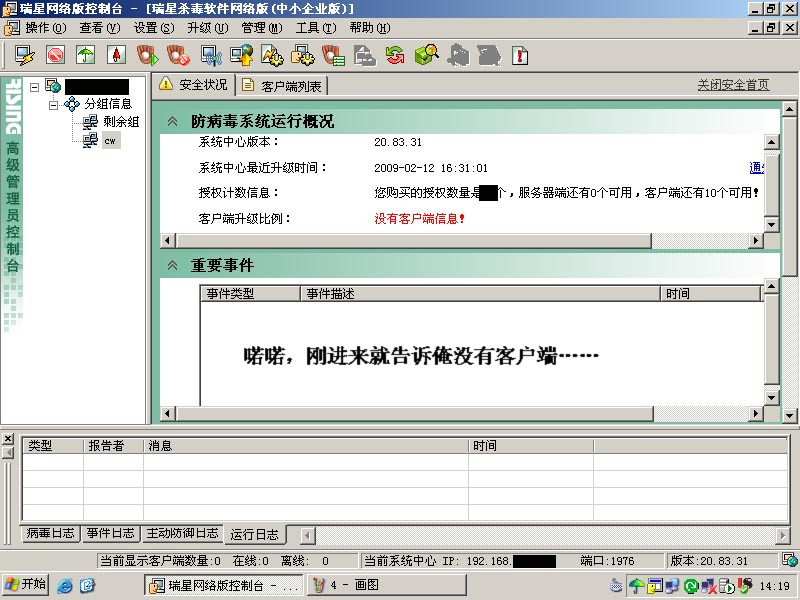The height and width of the screenshot is (600, 800).
Task: Click the 事件描述 column header
Action: pyautogui.click(x=480, y=293)
